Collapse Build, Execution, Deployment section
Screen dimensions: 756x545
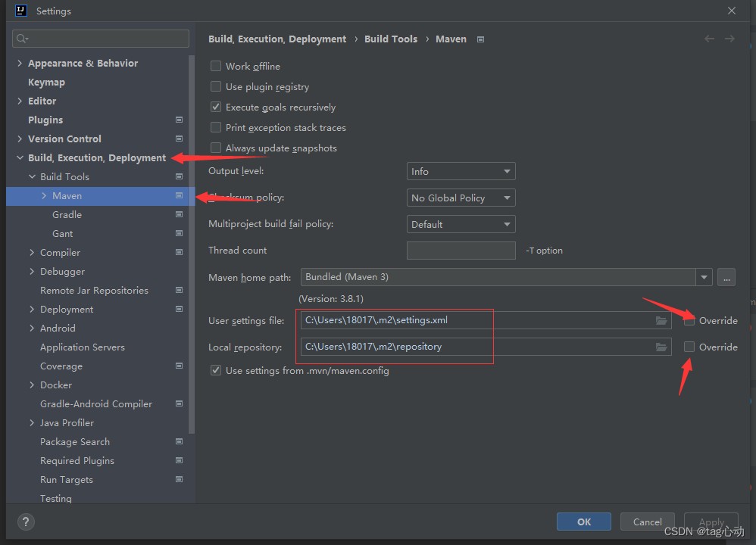(x=20, y=157)
